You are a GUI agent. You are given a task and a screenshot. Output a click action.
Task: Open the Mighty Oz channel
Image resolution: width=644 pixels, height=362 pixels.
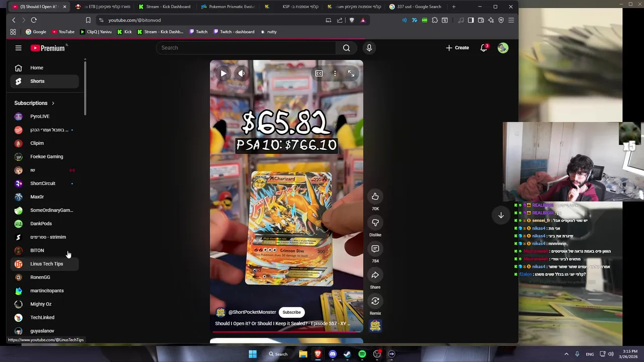pyautogui.click(x=44, y=304)
